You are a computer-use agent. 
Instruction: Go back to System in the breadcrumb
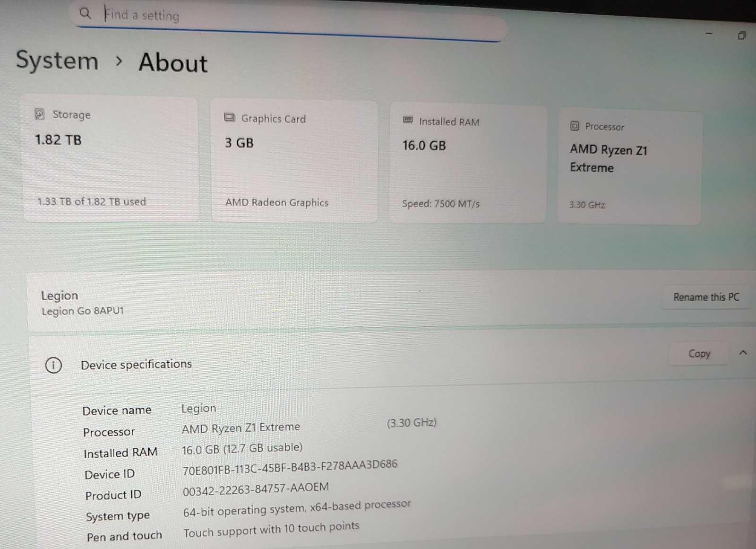(x=57, y=61)
